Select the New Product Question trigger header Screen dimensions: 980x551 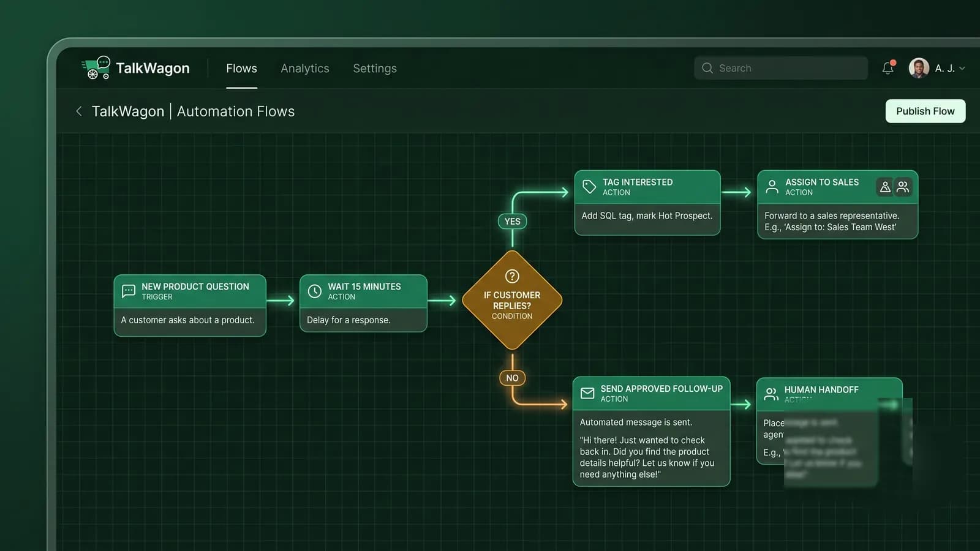190,291
